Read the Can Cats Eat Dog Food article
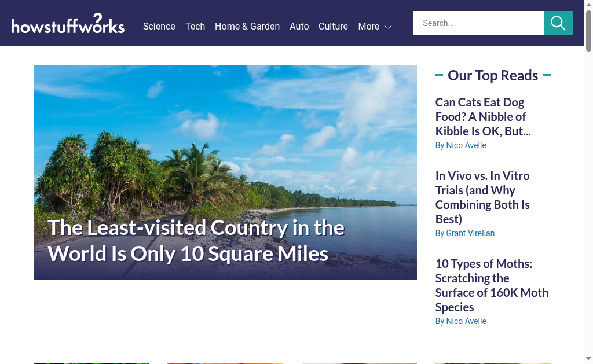593x364 pixels. click(x=483, y=117)
